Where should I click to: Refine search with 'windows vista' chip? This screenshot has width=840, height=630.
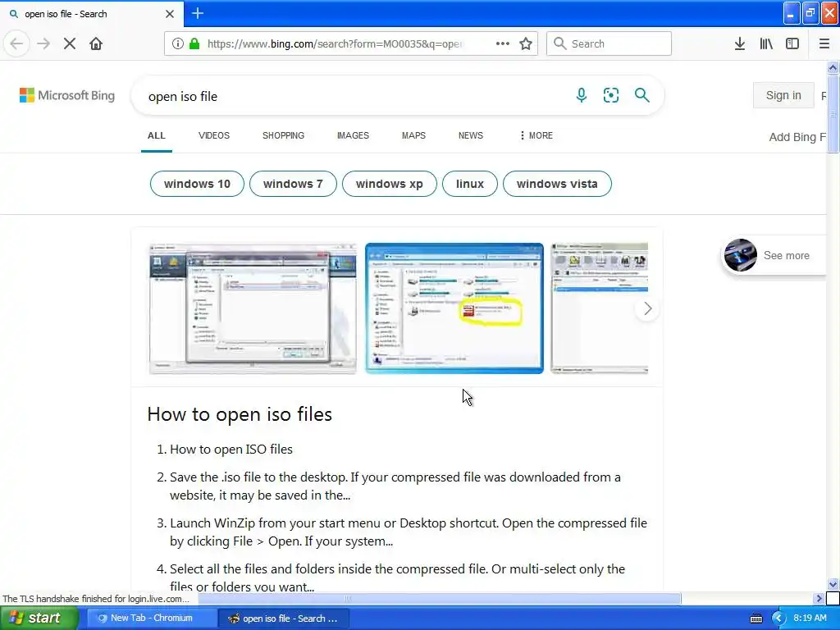pyautogui.click(x=557, y=184)
